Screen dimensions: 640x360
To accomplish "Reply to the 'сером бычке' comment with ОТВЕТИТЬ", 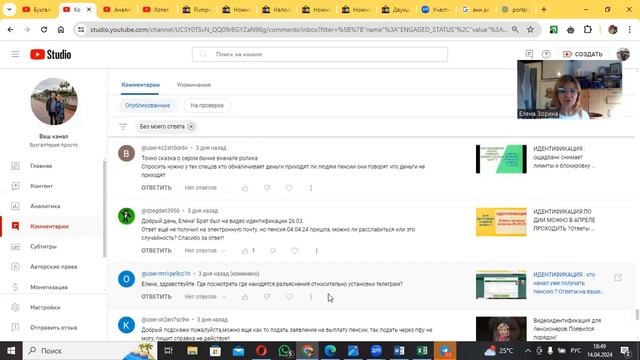I will [x=156, y=188].
